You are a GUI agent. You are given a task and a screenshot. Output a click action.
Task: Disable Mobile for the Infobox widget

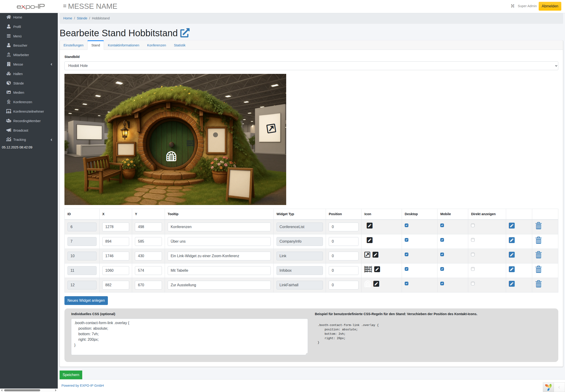442,269
